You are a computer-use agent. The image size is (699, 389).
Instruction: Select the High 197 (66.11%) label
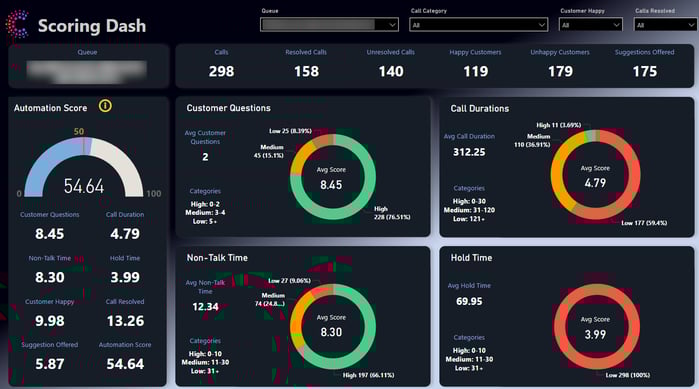tap(368, 375)
